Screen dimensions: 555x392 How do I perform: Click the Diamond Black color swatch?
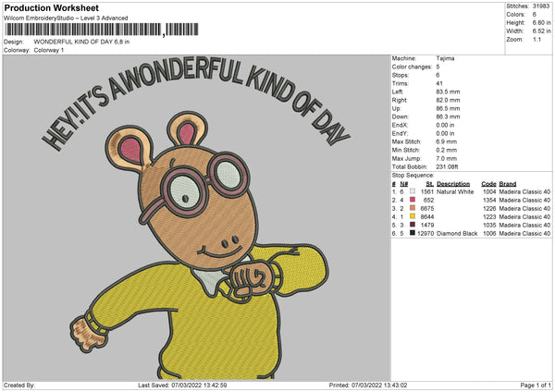413,233
